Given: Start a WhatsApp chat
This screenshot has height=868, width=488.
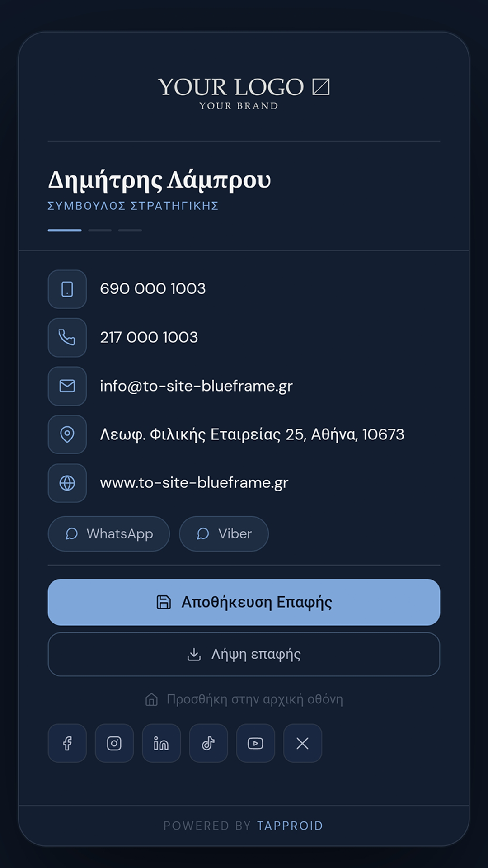Looking at the screenshot, I should pyautogui.click(x=109, y=534).
